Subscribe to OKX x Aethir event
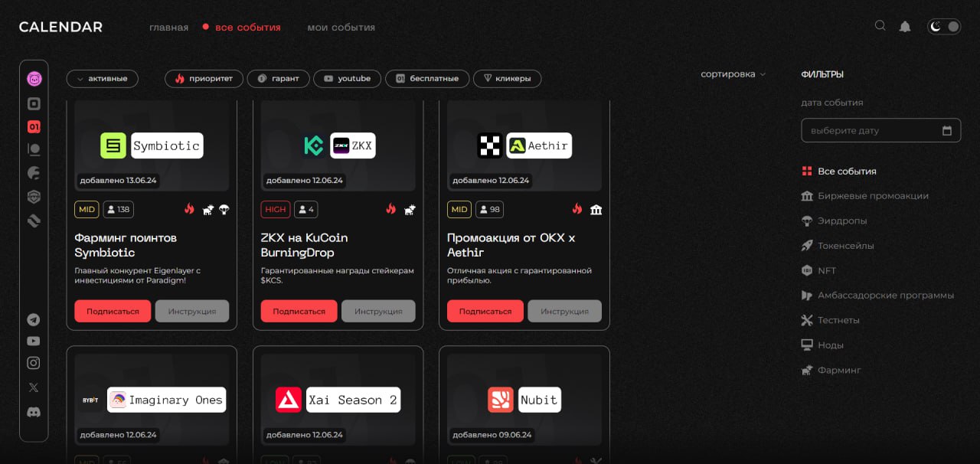Viewport: 980px width, 464px height. pyautogui.click(x=485, y=311)
